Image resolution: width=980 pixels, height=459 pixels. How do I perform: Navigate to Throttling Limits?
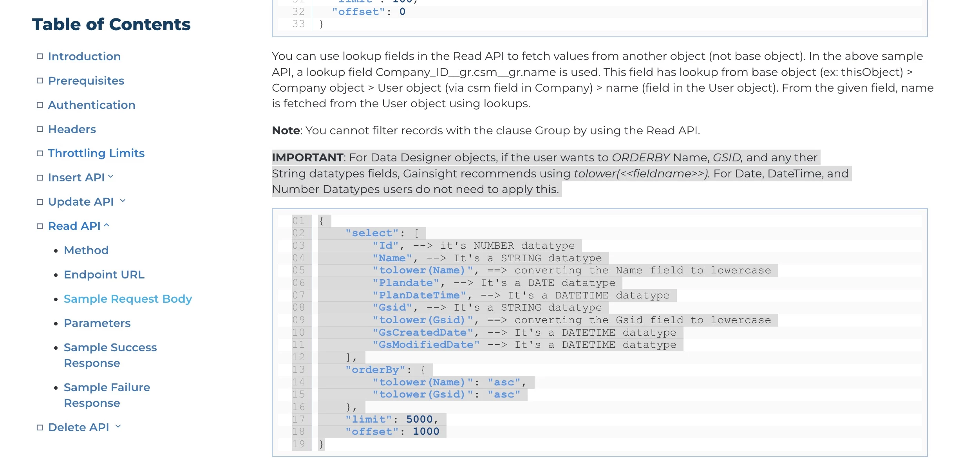point(96,153)
